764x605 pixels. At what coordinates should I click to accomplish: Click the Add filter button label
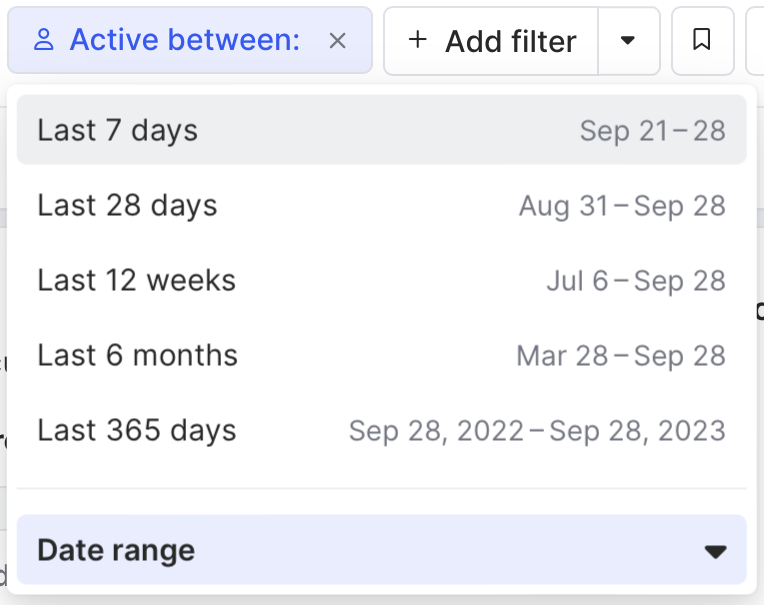[510, 41]
